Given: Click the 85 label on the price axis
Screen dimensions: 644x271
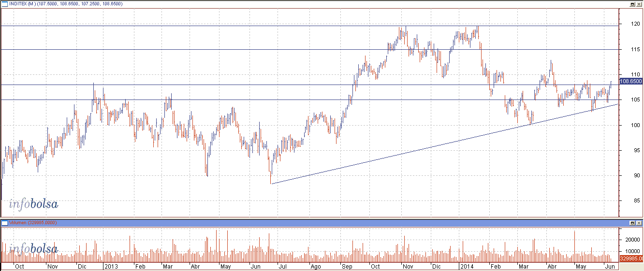Looking at the screenshot, I should (x=627, y=200).
